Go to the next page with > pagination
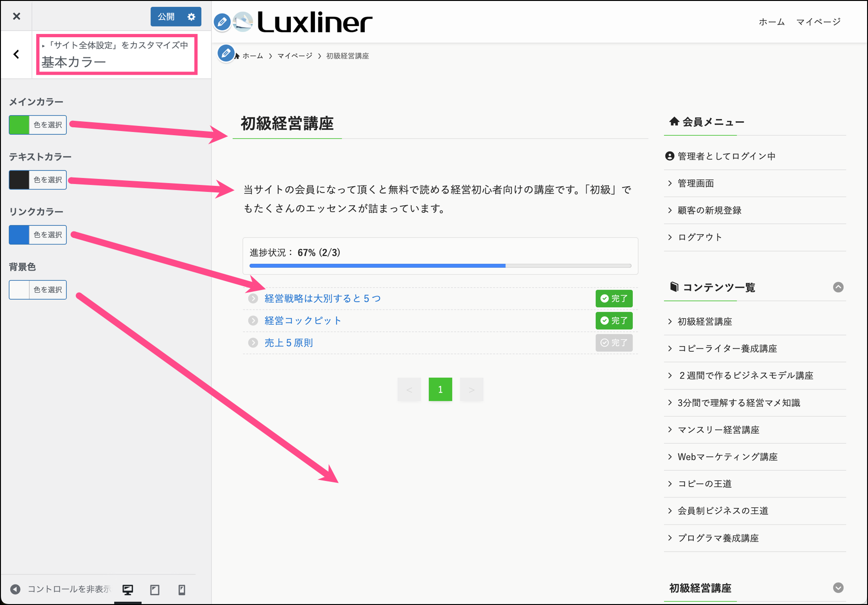This screenshot has height=605, width=868. pyautogui.click(x=471, y=389)
